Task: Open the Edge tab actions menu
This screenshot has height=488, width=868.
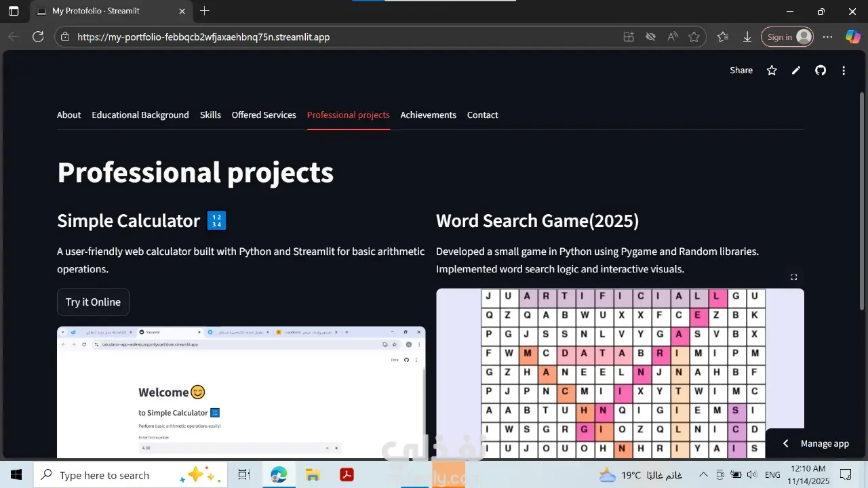Action: [x=14, y=12]
